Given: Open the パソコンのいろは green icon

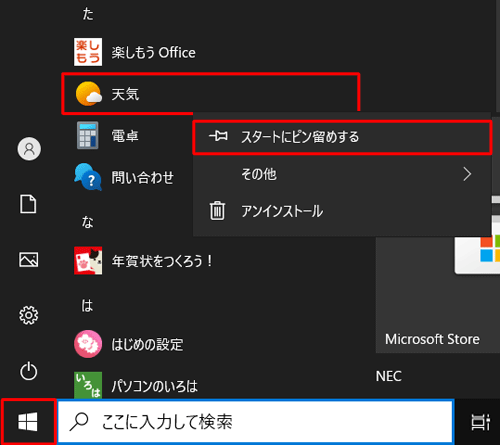Looking at the screenshot, I should [88, 385].
